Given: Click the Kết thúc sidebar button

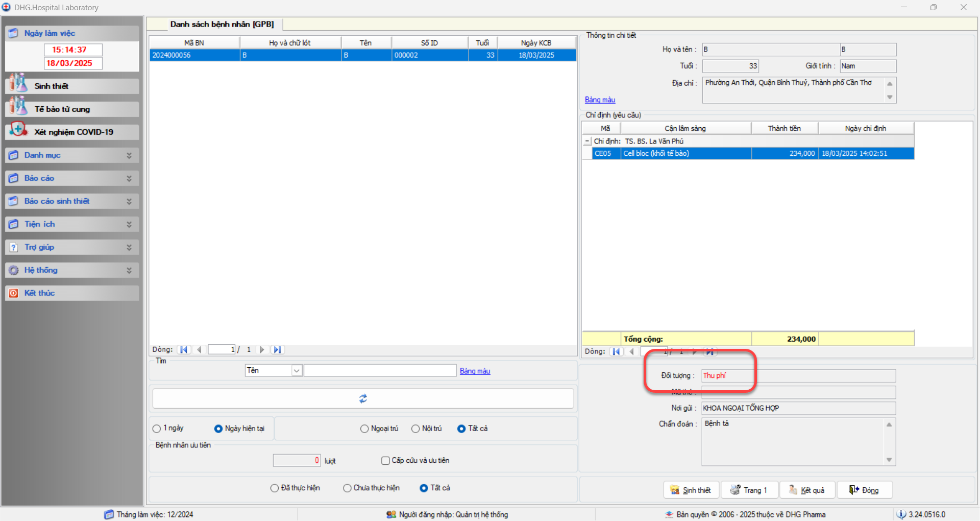Looking at the screenshot, I should [x=72, y=293].
